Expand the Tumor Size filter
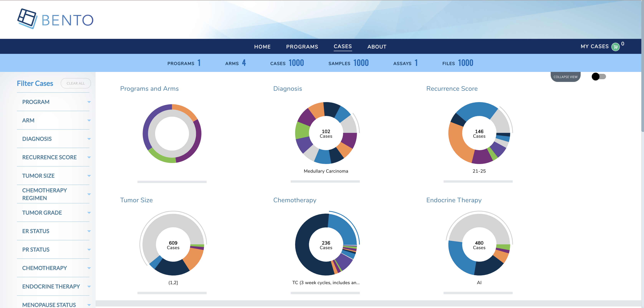644x308 pixels. 53,176
